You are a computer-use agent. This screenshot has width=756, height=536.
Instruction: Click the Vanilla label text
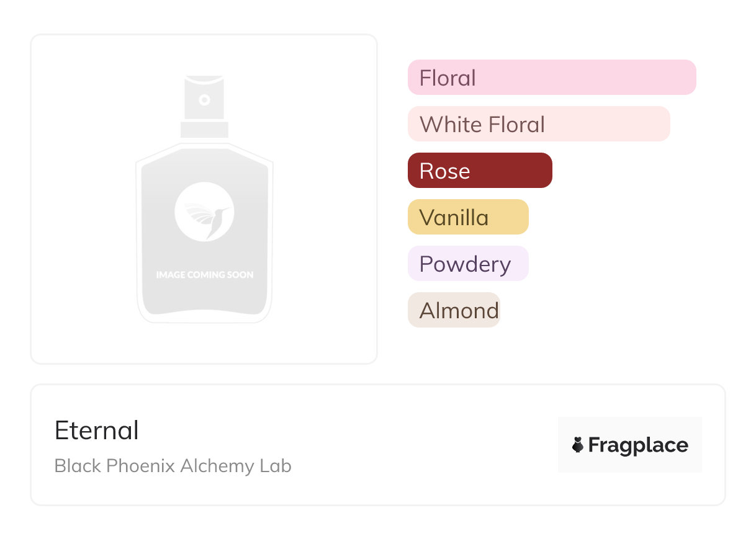coord(454,217)
